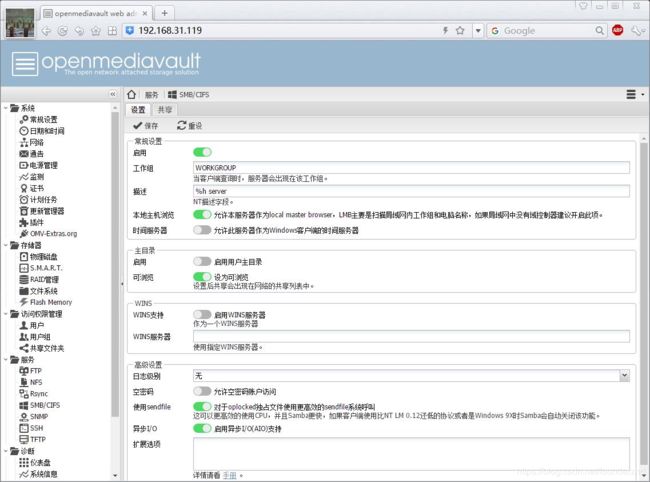Switch to the 设置 tab
This screenshot has width=650, height=482.
pos(138,110)
